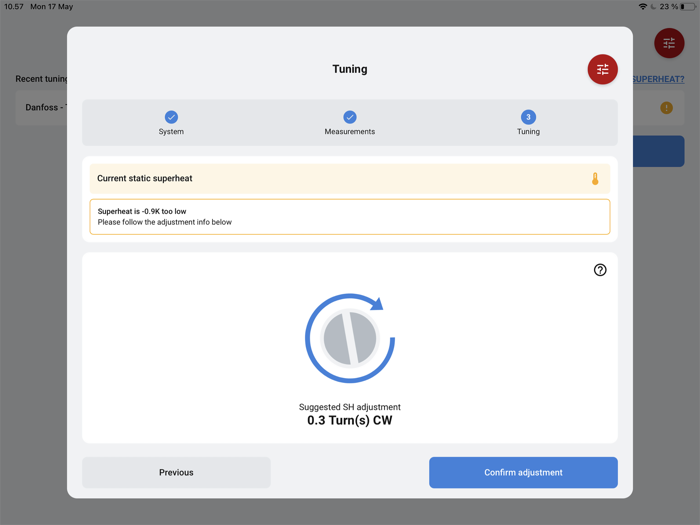Open the SUPERHEAT? link in background
The image size is (700, 525).
658,79
